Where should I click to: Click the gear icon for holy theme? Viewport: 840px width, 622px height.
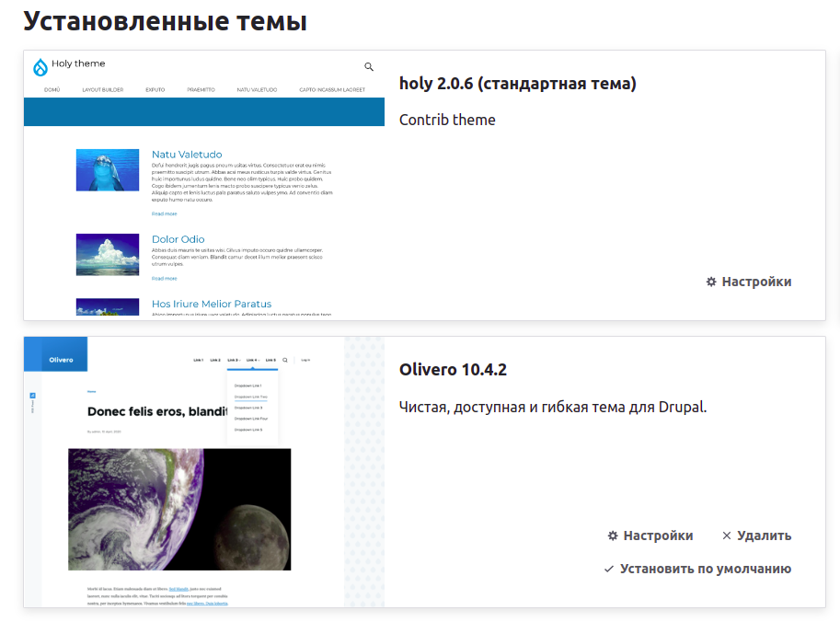coord(711,282)
